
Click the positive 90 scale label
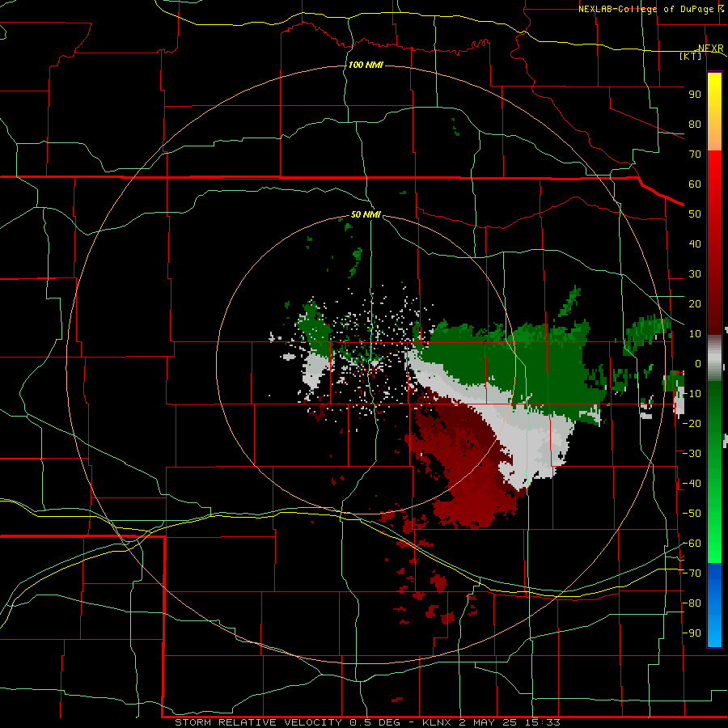coord(695,95)
